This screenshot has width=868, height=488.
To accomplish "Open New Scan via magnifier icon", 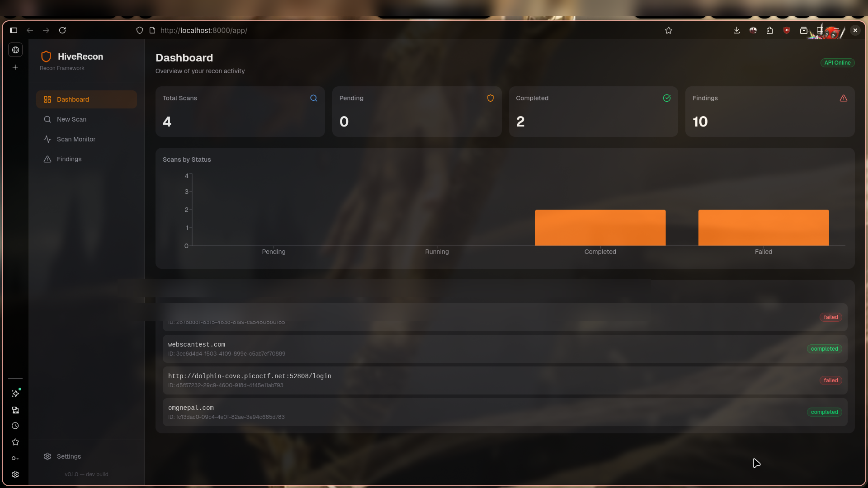I will tap(47, 119).
